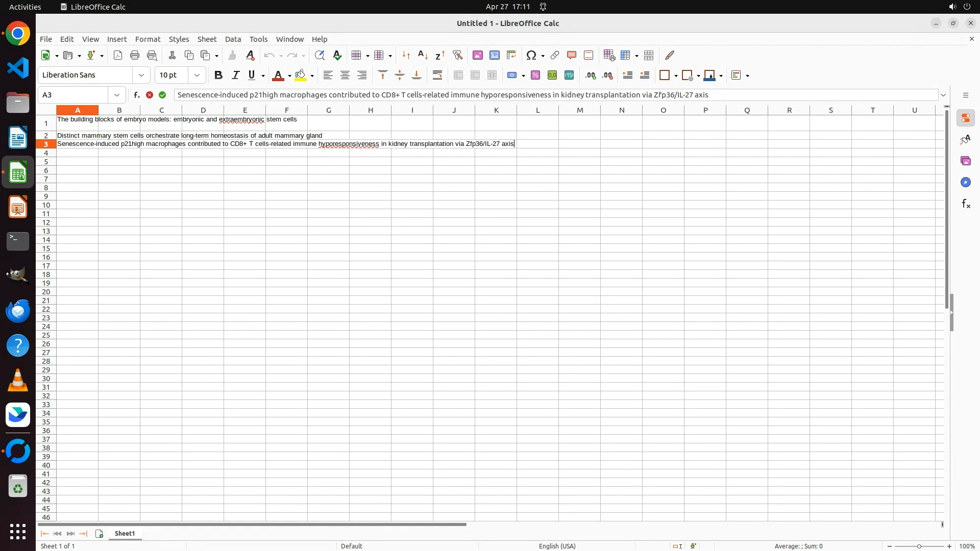Image resolution: width=980 pixels, height=551 pixels.
Task: Open the sidebar Navigator compass icon
Action: click(966, 182)
